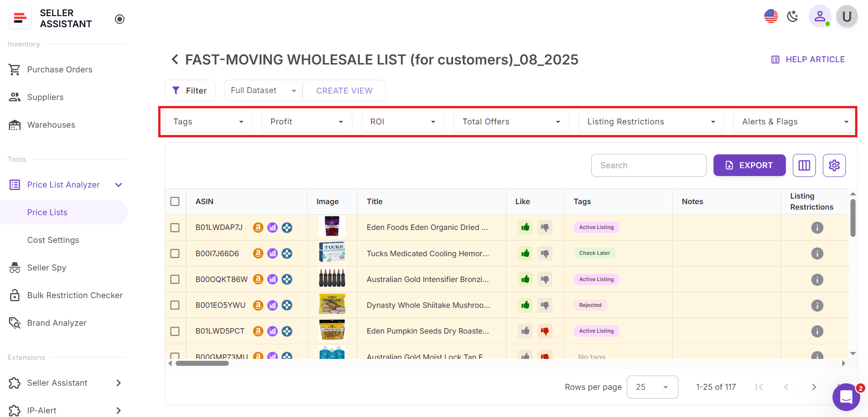The height and width of the screenshot is (417, 868).
Task: Open table settings gear icon
Action: pos(834,165)
